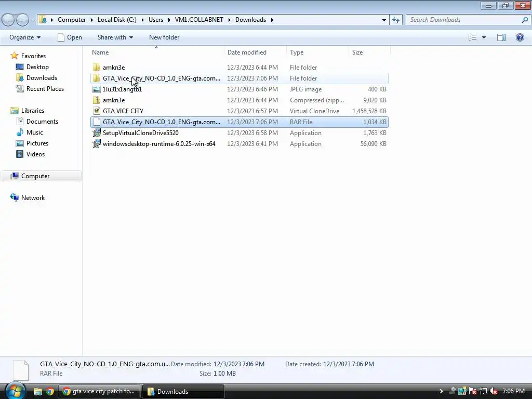Click the GTA_Vice_City_NO-CD RAR file icon
This screenshot has width=532, height=399.
point(96,122)
